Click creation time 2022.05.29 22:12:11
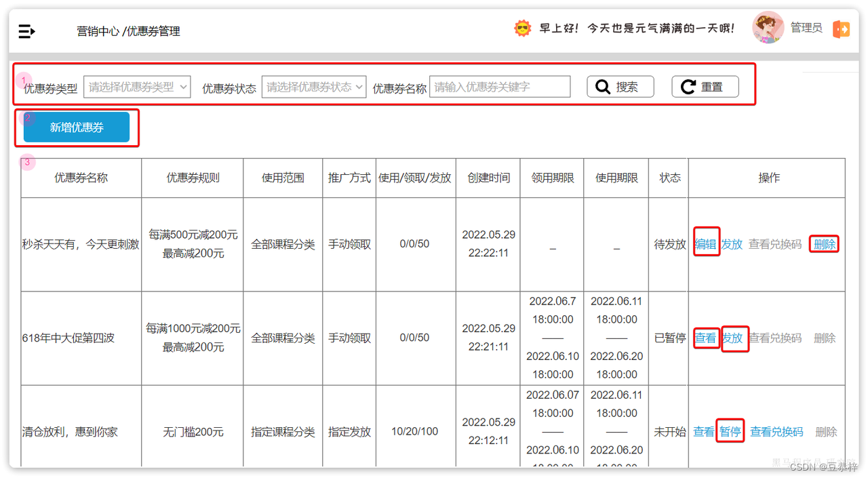 point(489,431)
